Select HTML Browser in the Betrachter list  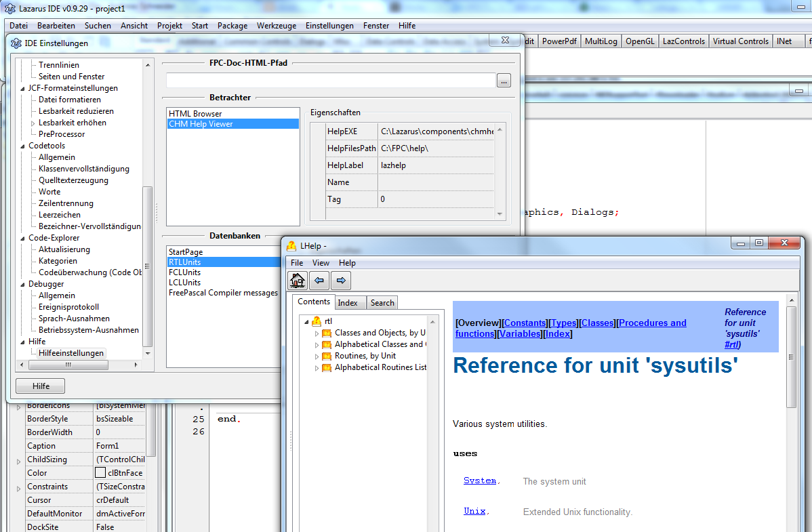(195, 114)
